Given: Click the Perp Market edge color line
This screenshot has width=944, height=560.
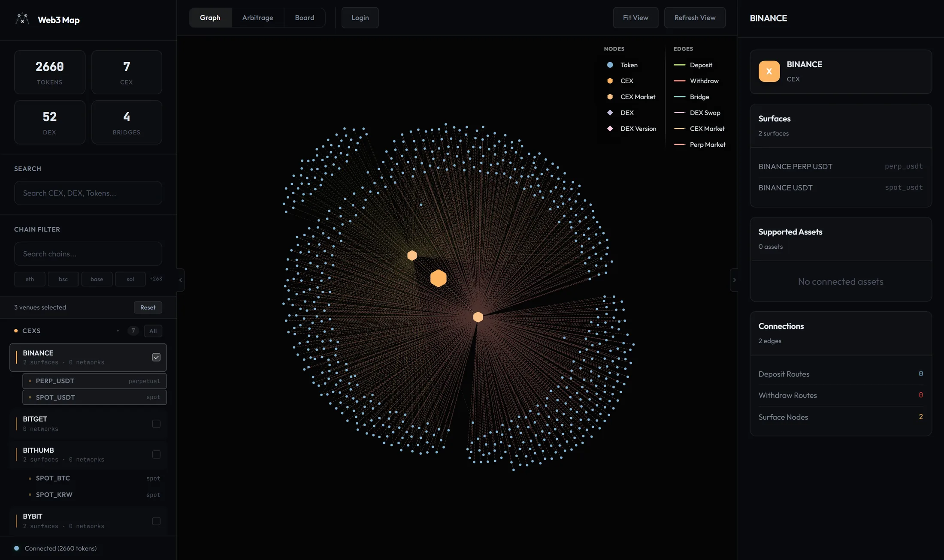Looking at the screenshot, I should click(x=679, y=145).
